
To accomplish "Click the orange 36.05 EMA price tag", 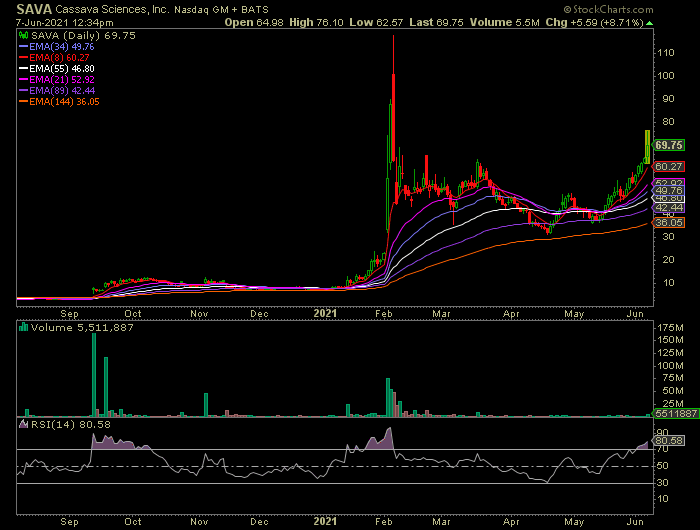I will tap(668, 222).
